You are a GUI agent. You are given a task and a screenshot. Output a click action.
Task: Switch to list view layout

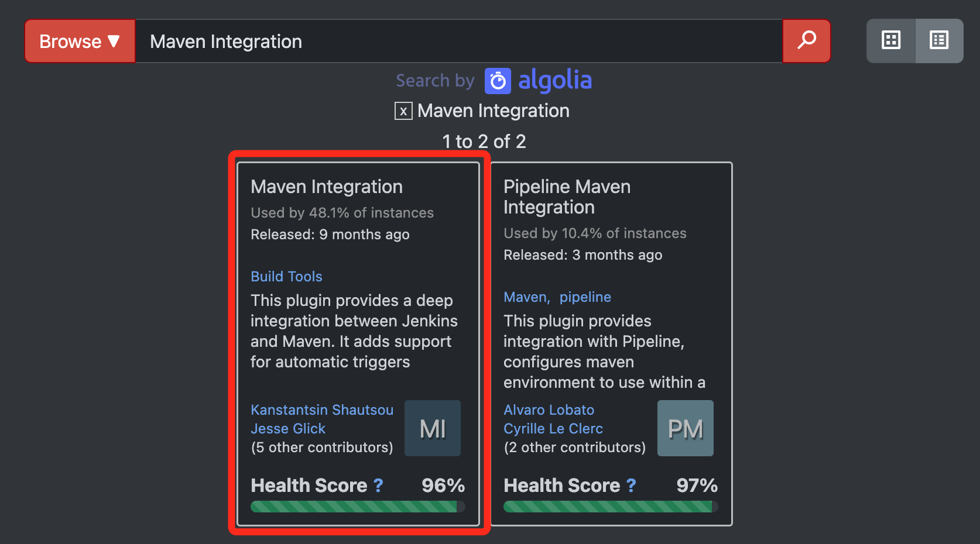click(x=939, y=40)
